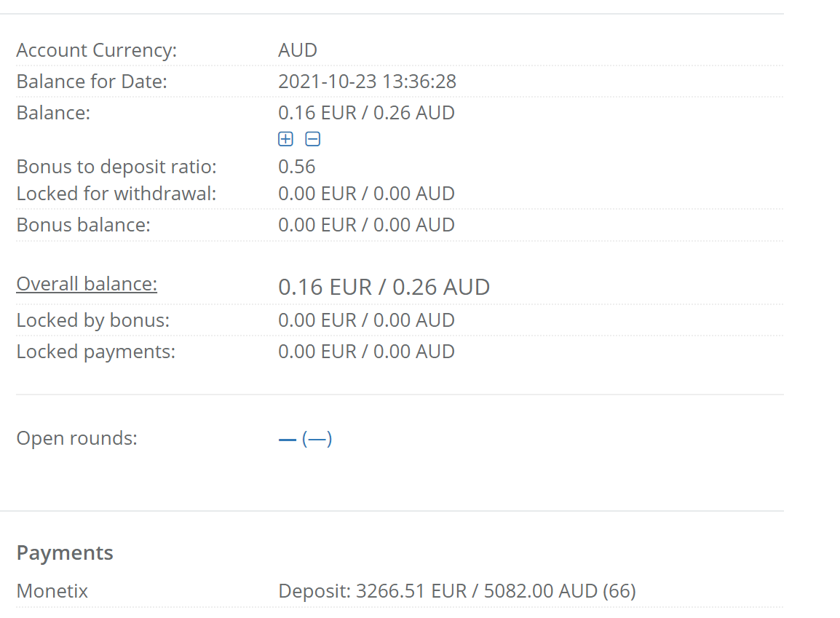The width and height of the screenshot is (840, 618).
Task: Click the Locked for withdrawal amount
Action: [366, 194]
